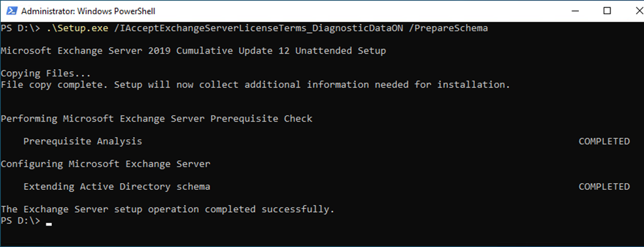Click the 'Configuring Microsoft Exchange Server' line
The image size is (644, 247).
tap(105, 164)
